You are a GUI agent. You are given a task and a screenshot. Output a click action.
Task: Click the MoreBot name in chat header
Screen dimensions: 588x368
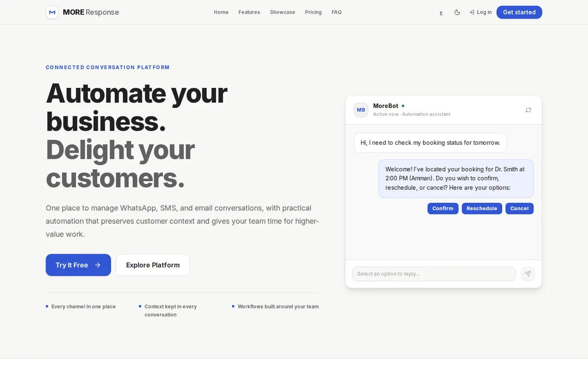point(386,105)
